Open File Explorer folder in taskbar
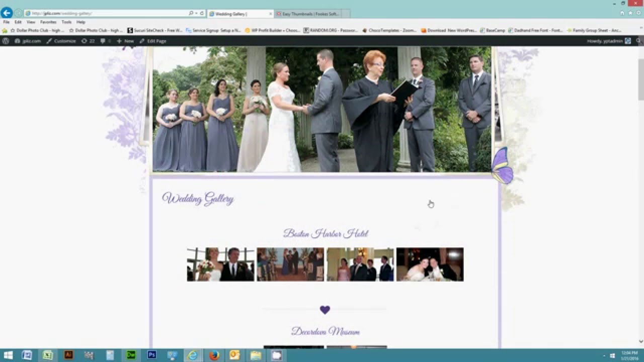Screen dimensions: 644x362 click(x=256, y=355)
